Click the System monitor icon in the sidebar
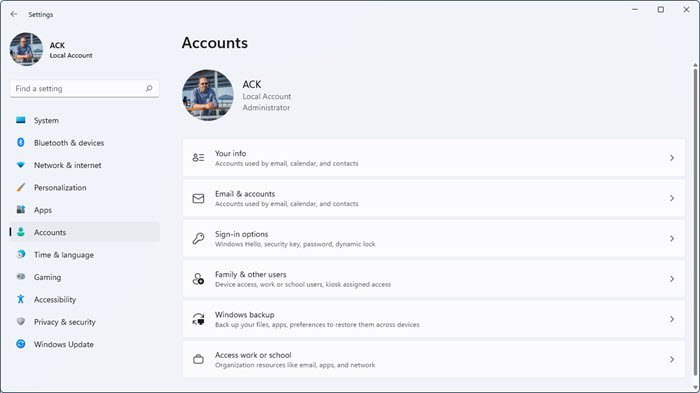Image resolution: width=700 pixels, height=393 pixels. 21,120
